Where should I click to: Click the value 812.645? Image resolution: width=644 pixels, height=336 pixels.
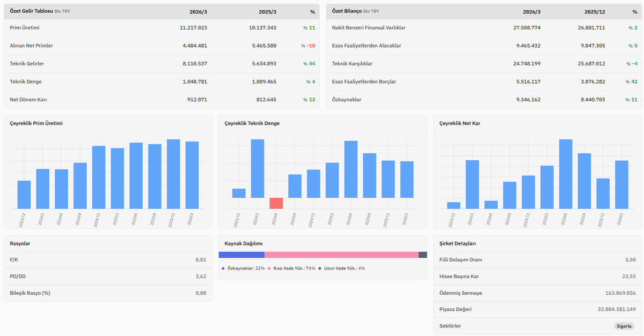[267, 100]
